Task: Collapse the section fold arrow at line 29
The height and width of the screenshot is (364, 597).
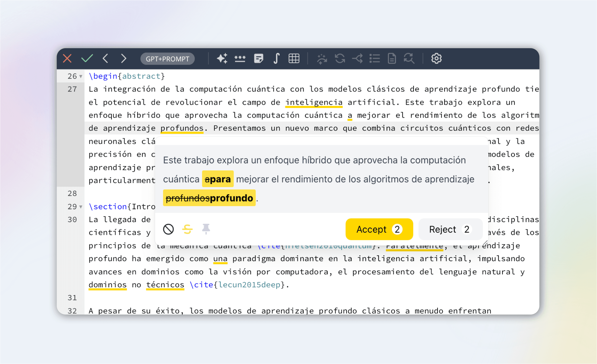Action: pos(81,207)
